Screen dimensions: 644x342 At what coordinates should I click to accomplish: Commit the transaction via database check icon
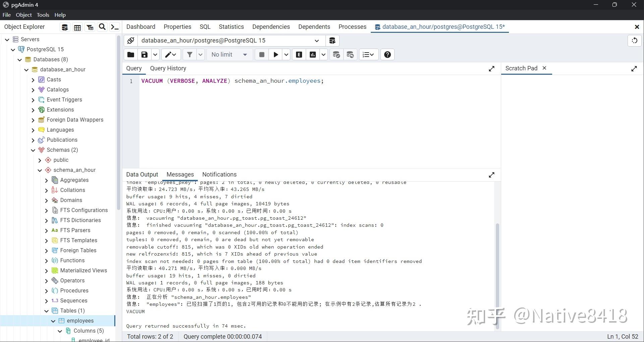point(336,54)
